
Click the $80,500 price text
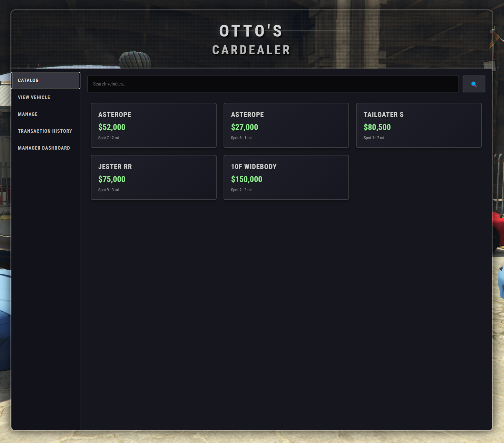[x=377, y=127]
